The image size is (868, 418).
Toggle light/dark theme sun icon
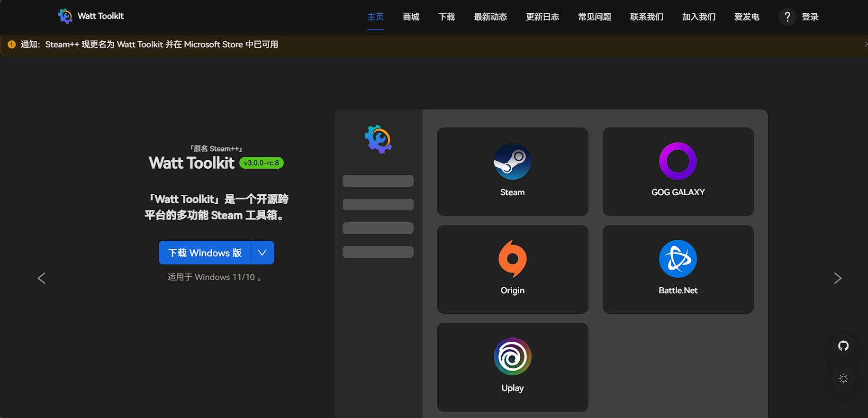[x=843, y=379]
